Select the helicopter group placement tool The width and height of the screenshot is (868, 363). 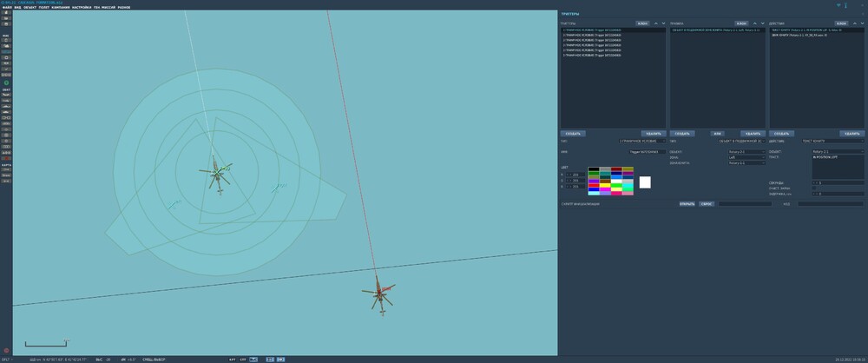[6, 101]
